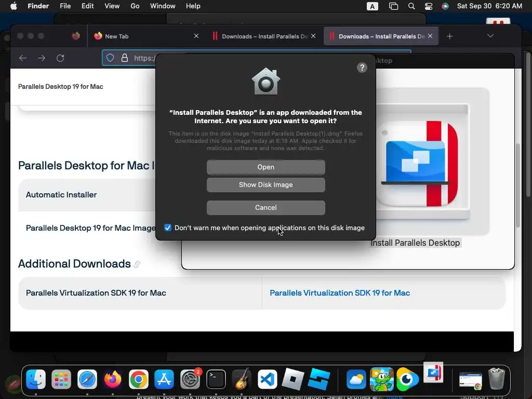Open the crocodile game in Dock
The height and width of the screenshot is (399, 532).
pos(381,379)
